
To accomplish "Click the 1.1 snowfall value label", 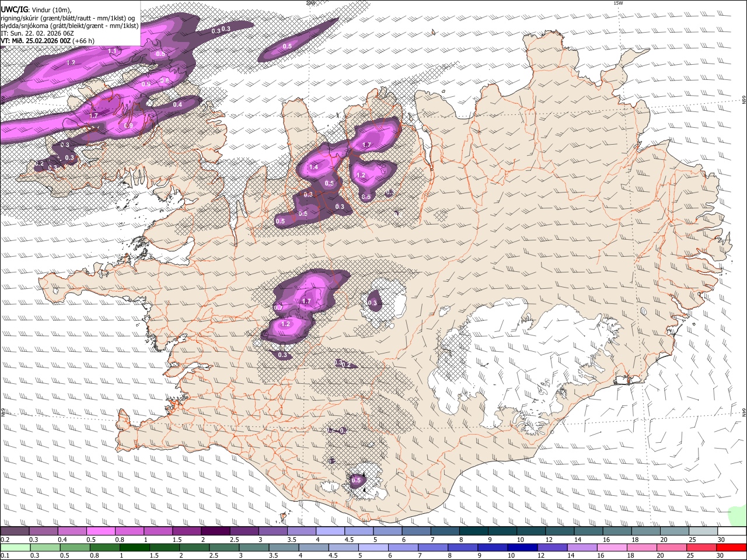I will coord(113,51).
